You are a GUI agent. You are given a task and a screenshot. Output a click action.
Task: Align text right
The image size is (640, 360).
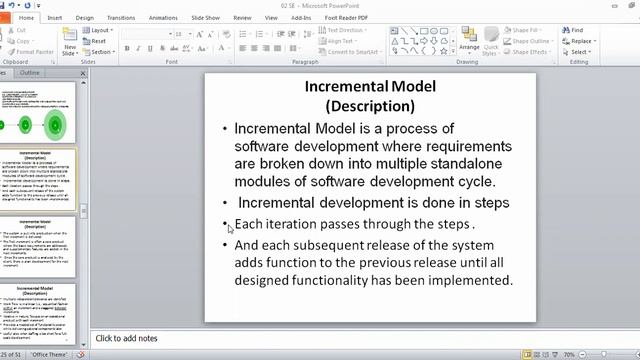(x=266, y=48)
